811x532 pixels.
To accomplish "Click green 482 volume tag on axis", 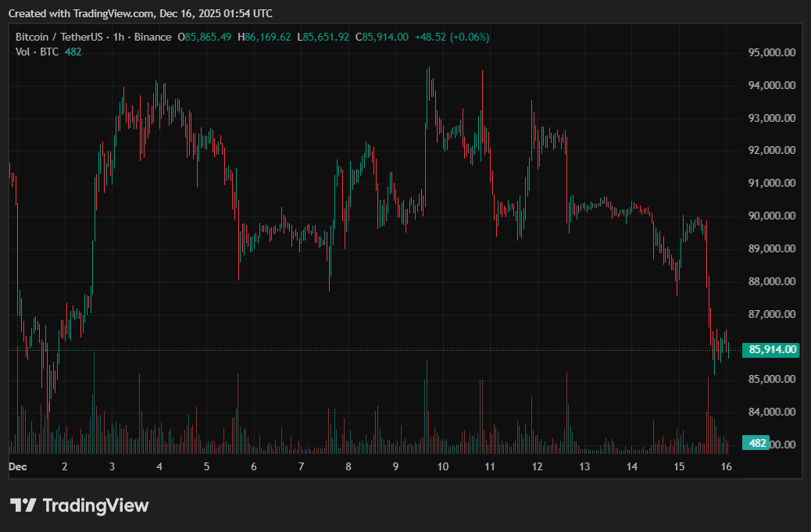I will coord(756,443).
